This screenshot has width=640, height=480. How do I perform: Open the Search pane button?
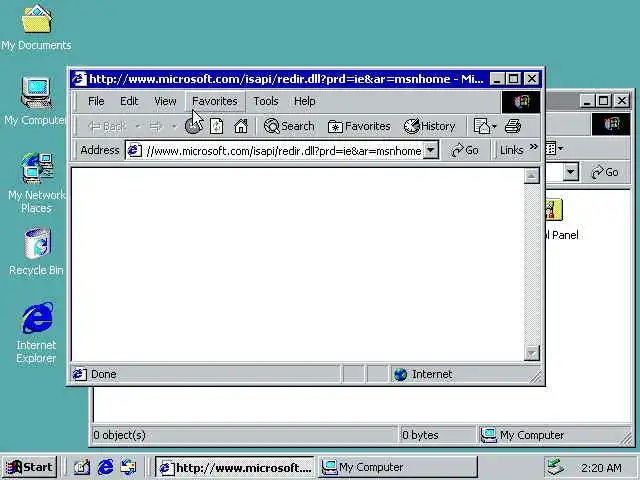(x=289, y=126)
